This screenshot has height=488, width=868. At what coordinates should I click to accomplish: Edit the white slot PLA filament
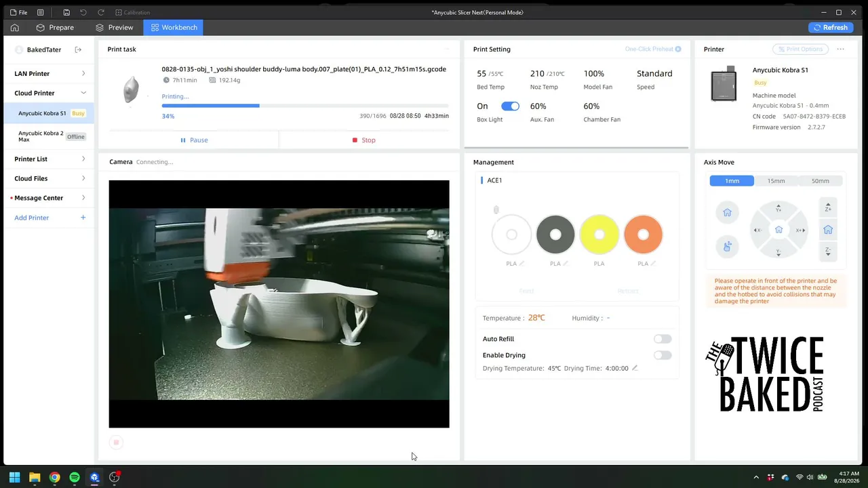click(x=521, y=264)
